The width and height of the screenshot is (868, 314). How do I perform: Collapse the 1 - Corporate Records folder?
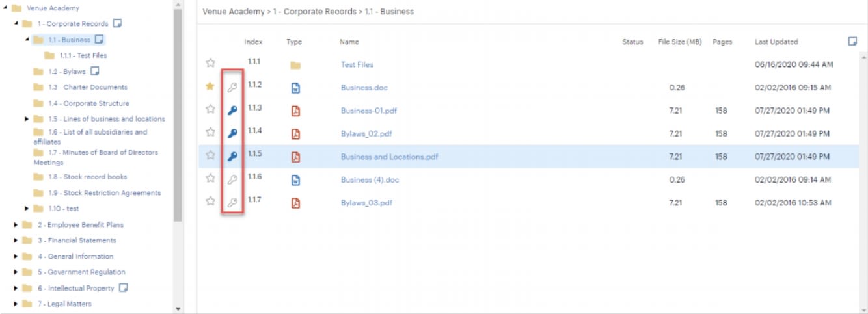point(16,23)
